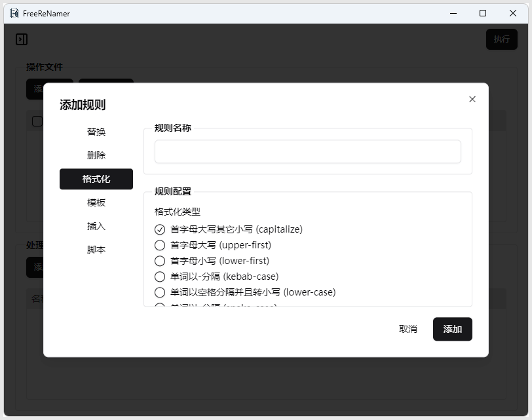Pick the kebab-case radio option

(x=160, y=277)
